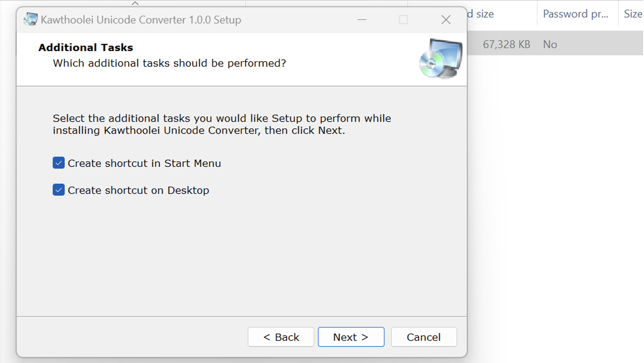Click the installer icon in the title bar

(x=30, y=19)
